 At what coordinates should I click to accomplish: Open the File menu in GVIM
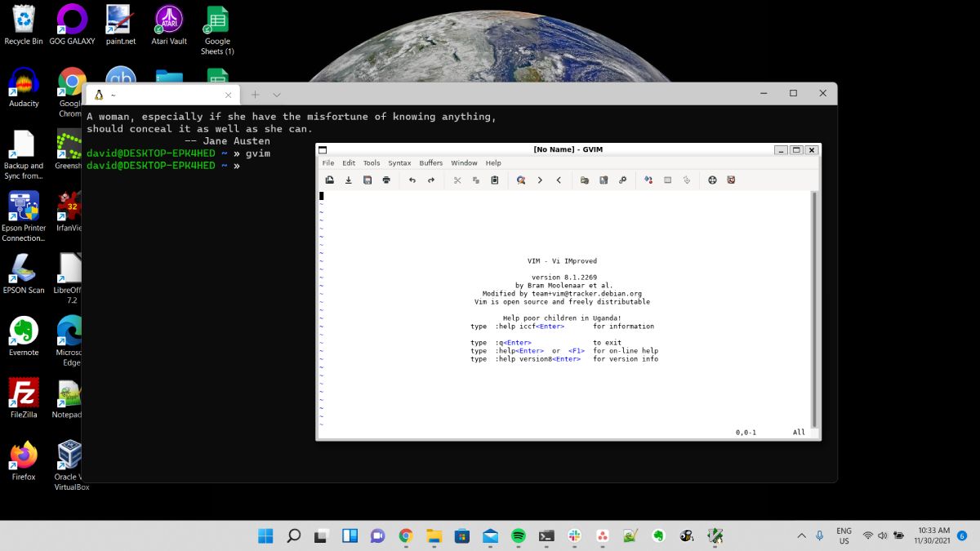coord(328,163)
